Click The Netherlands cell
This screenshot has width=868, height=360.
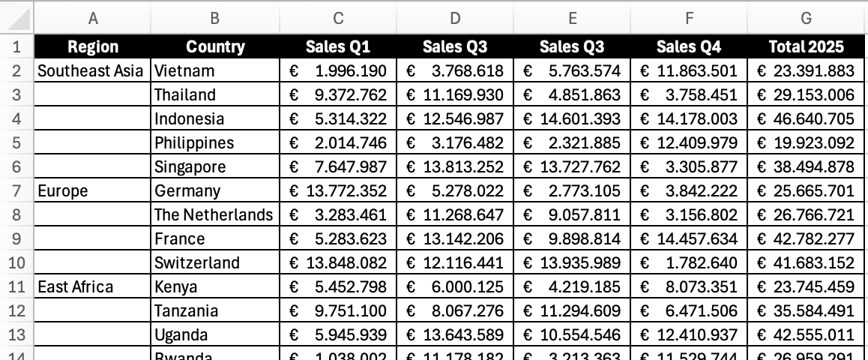pos(215,214)
